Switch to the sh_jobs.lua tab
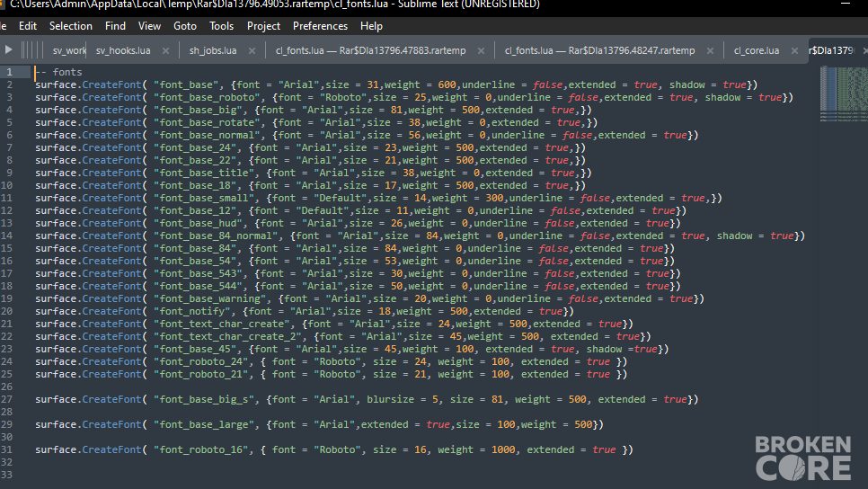This screenshot has height=489, width=868. tap(213, 50)
